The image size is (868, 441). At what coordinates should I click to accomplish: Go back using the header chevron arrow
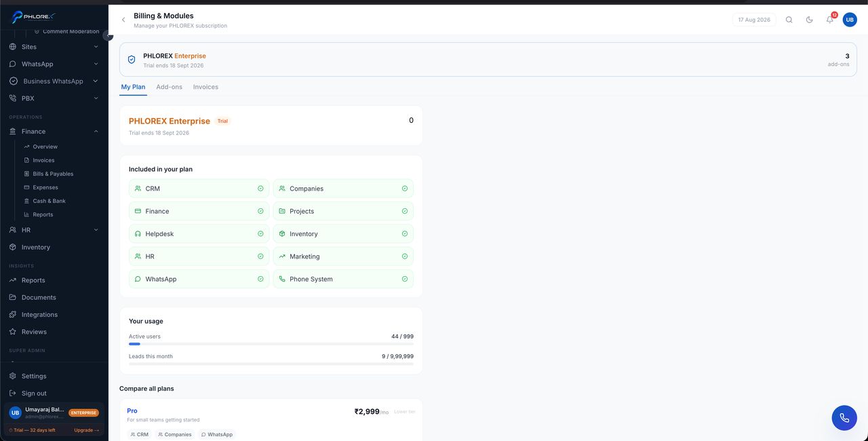123,20
